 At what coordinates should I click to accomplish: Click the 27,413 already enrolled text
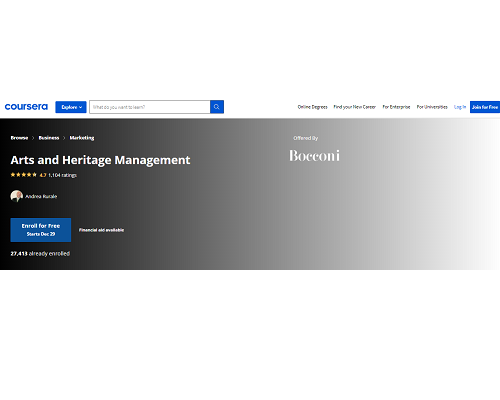(40, 254)
